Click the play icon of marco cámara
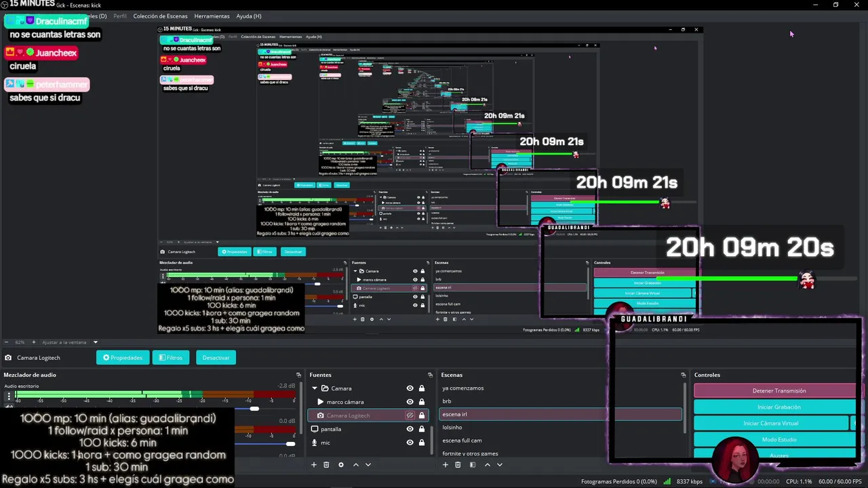The height and width of the screenshot is (488, 868). (321, 402)
